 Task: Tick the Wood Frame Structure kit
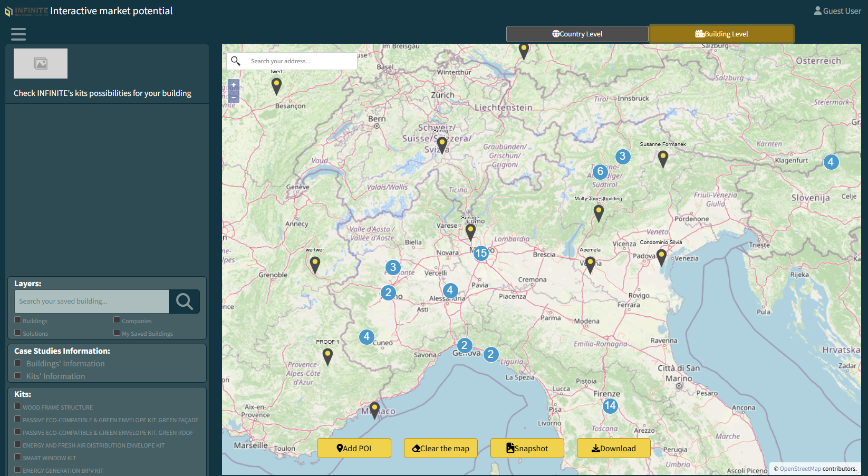(17, 406)
